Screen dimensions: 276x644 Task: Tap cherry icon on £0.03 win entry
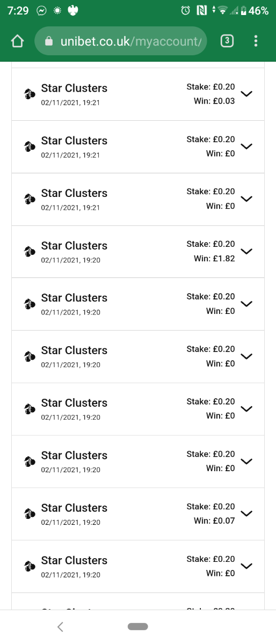(30, 94)
